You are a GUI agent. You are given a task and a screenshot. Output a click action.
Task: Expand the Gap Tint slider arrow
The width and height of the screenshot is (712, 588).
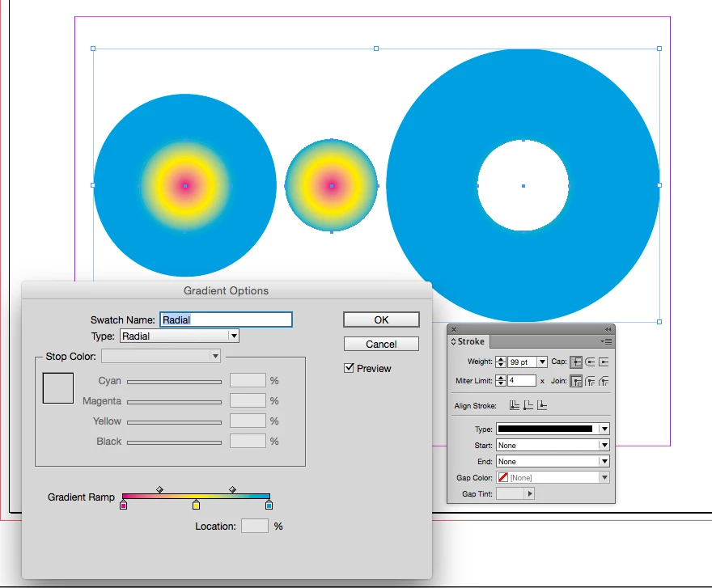(529, 493)
